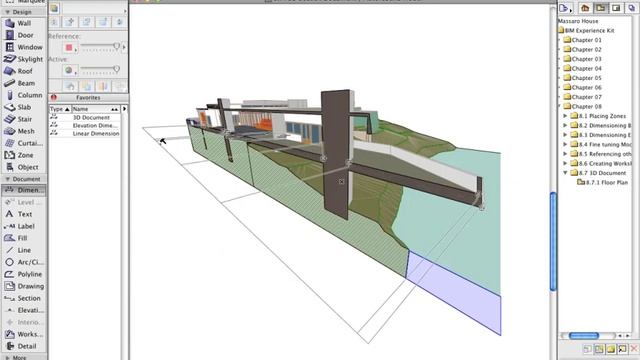Click the new folder icon in Navigator footer
The image size is (640, 360).
pos(611,349)
